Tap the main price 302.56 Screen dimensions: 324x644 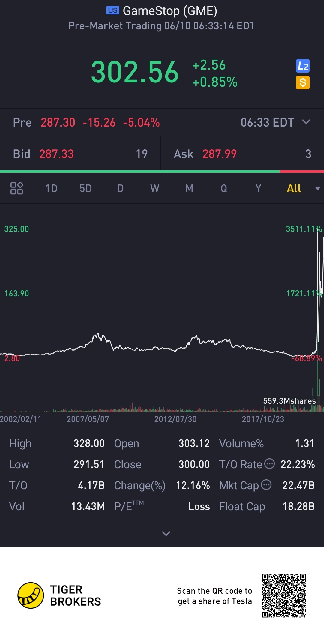point(135,72)
